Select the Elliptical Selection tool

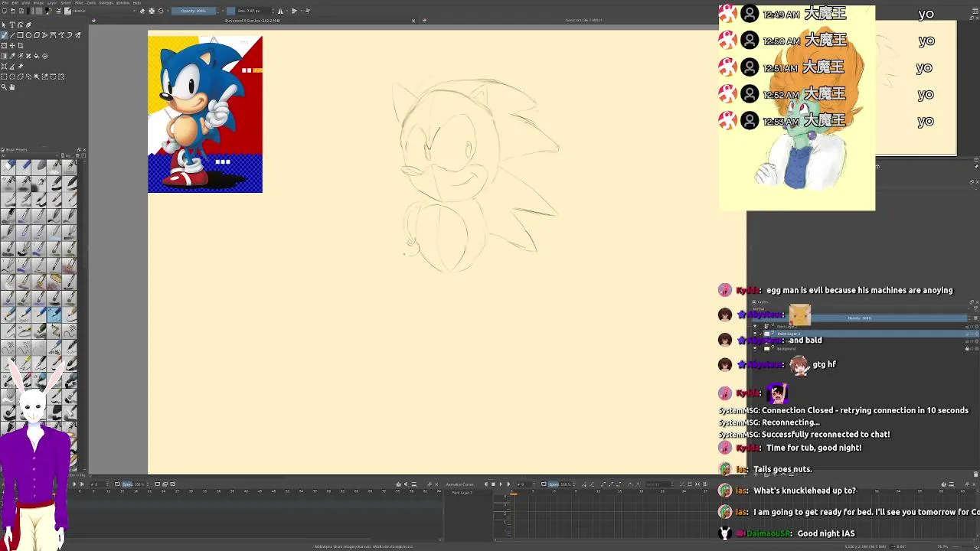click(12, 77)
